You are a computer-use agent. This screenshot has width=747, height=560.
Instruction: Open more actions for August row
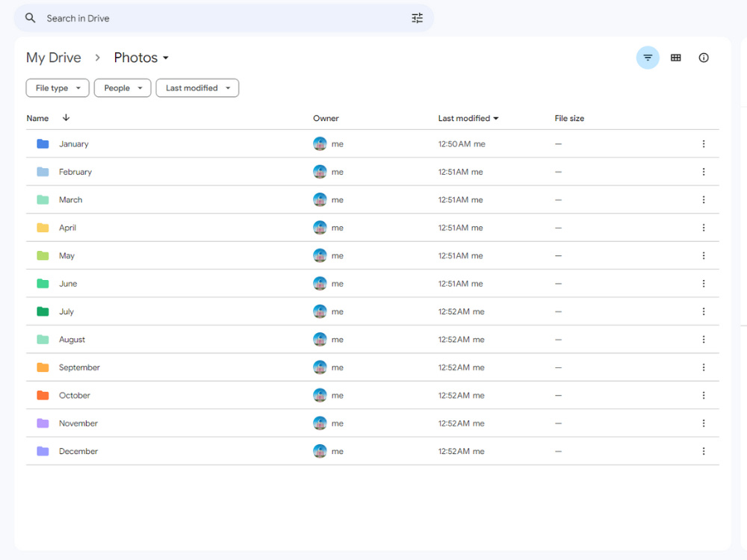point(704,340)
